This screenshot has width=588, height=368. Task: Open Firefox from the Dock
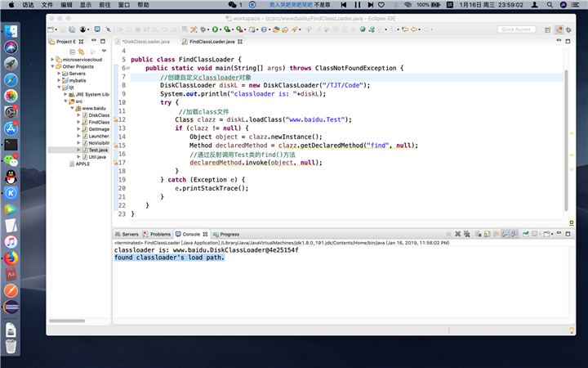[x=11, y=258]
